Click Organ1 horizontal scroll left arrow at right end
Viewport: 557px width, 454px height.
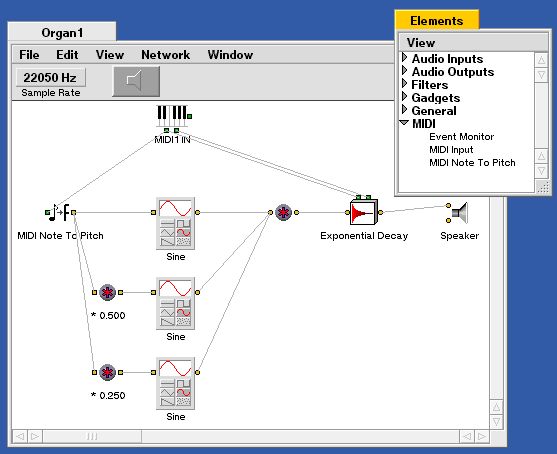[467, 436]
